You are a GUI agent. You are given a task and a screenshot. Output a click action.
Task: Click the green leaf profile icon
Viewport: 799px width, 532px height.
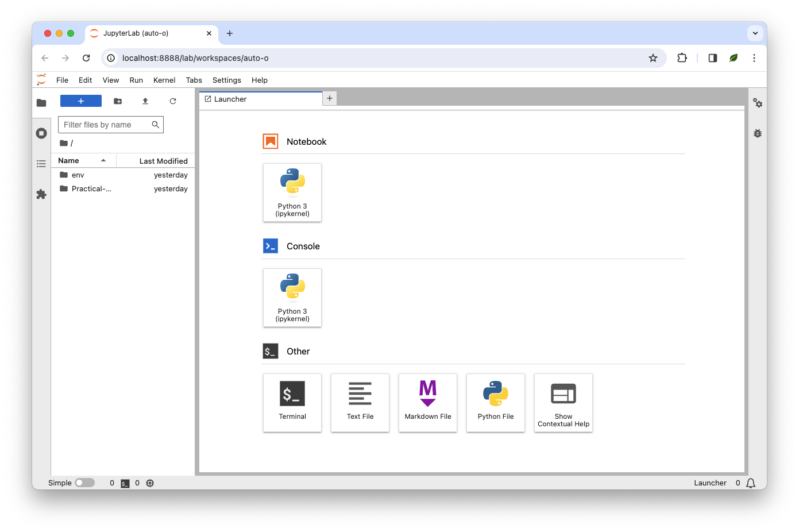pyautogui.click(x=734, y=58)
